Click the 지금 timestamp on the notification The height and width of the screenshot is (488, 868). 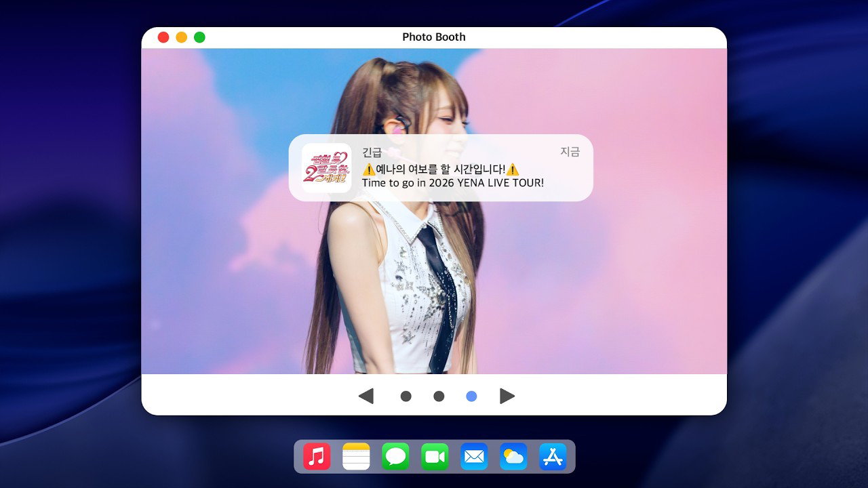[569, 153]
